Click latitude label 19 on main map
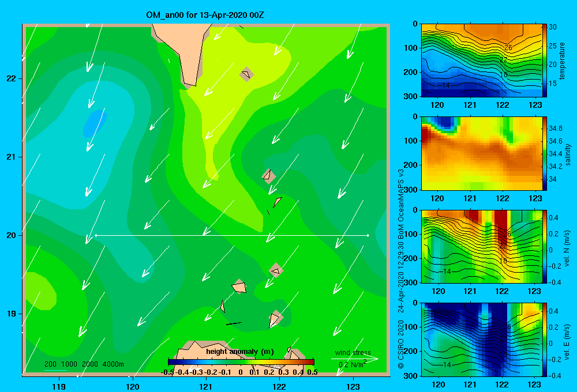The image size is (577, 392). click(x=12, y=314)
